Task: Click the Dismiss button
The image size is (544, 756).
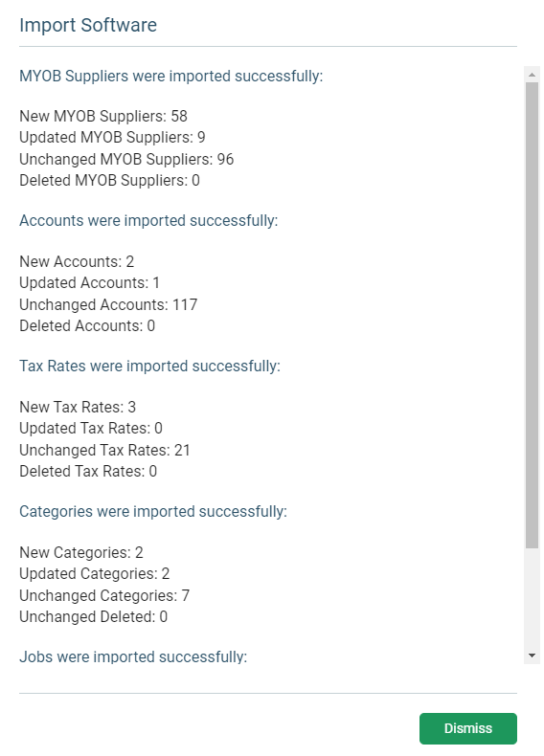Action: coord(467,728)
